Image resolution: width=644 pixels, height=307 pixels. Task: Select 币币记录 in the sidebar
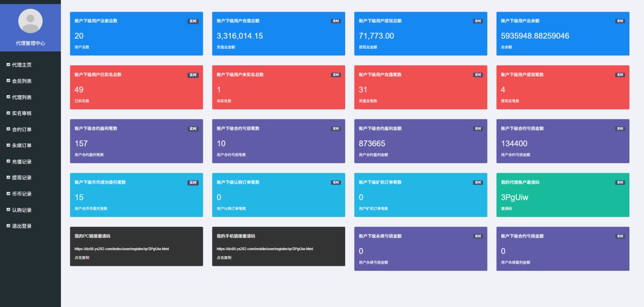[22, 194]
